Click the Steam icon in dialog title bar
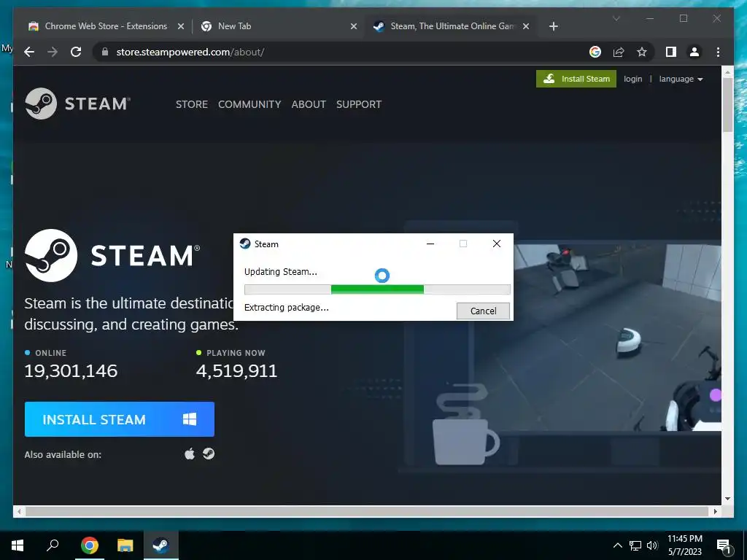 pos(245,244)
